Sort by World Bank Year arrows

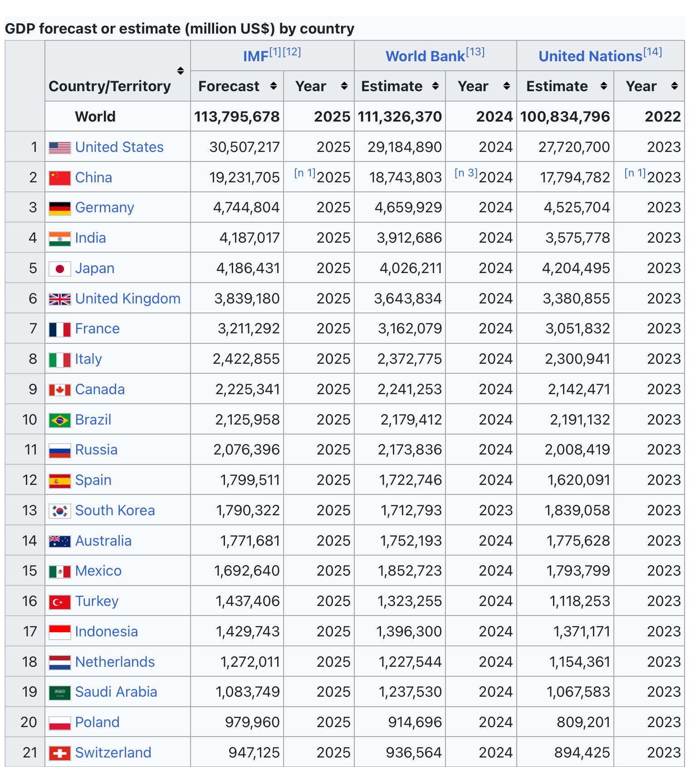[507, 86]
